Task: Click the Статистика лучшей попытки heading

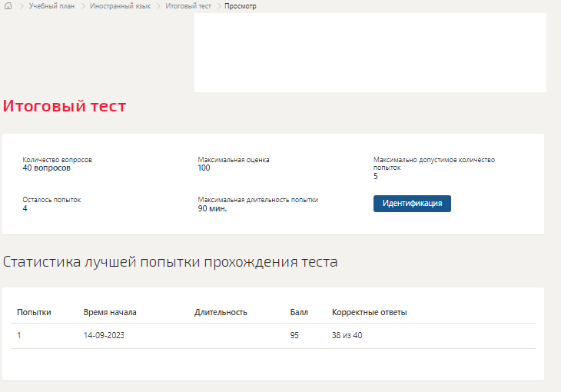Action: tap(170, 261)
